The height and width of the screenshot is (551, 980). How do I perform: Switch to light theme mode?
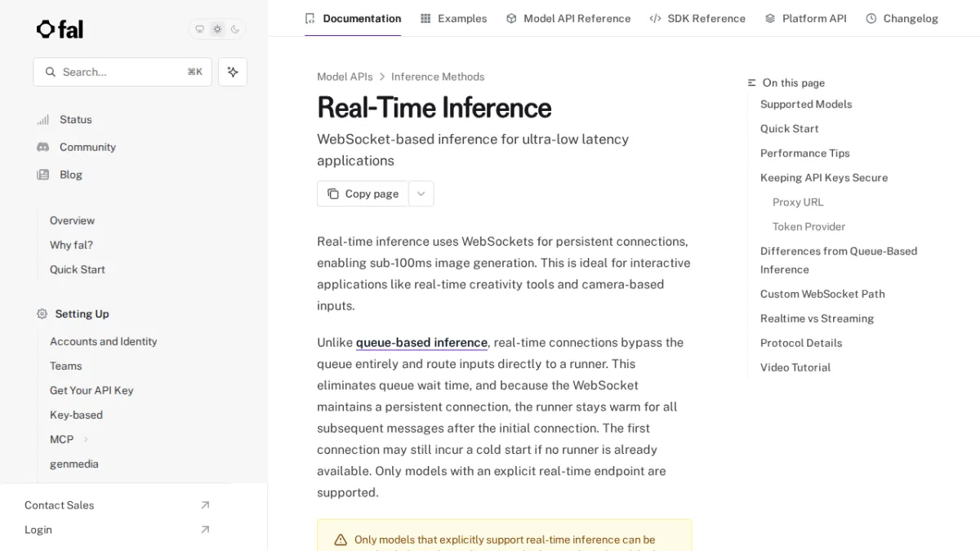[x=217, y=29]
